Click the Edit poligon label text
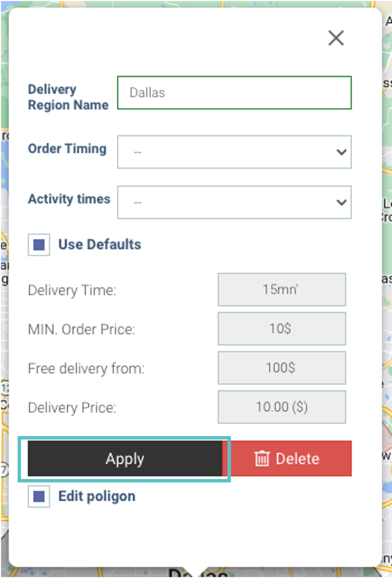The width and height of the screenshot is (392, 578). pyautogui.click(x=97, y=496)
